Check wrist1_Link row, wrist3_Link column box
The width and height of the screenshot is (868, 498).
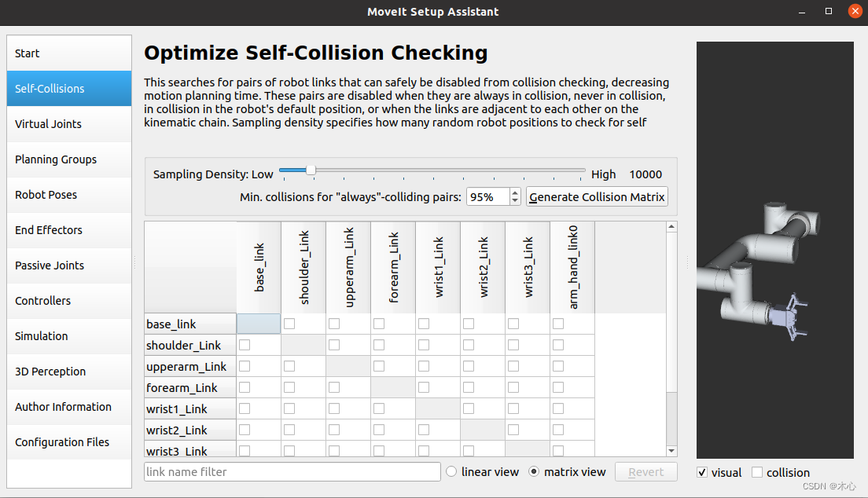point(513,408)
